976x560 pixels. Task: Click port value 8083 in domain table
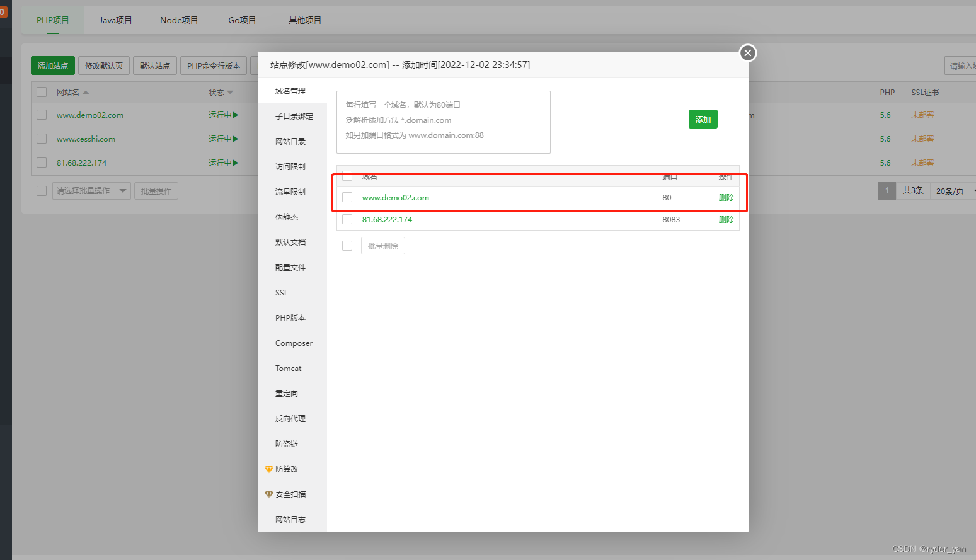pyautogui.click(x=671, y=219)
